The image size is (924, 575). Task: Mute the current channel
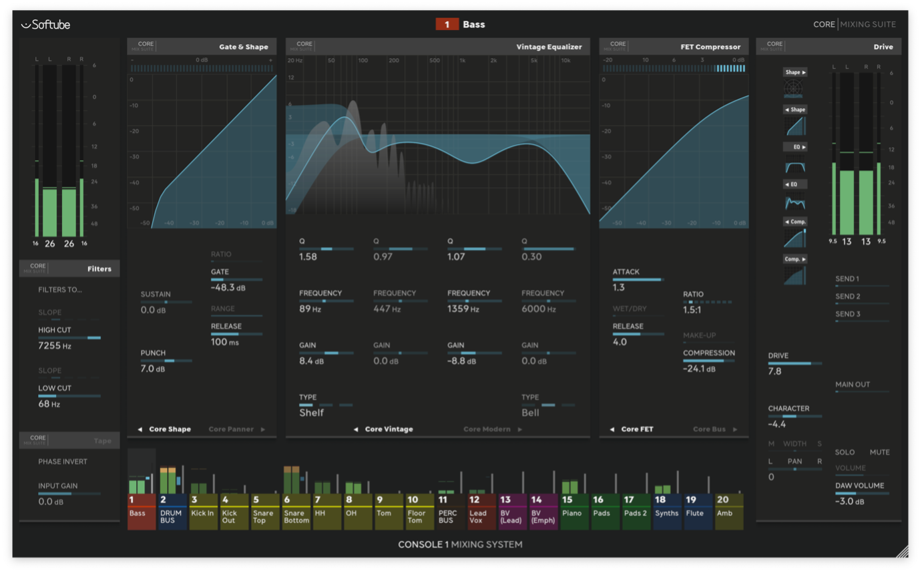(879, 452)
